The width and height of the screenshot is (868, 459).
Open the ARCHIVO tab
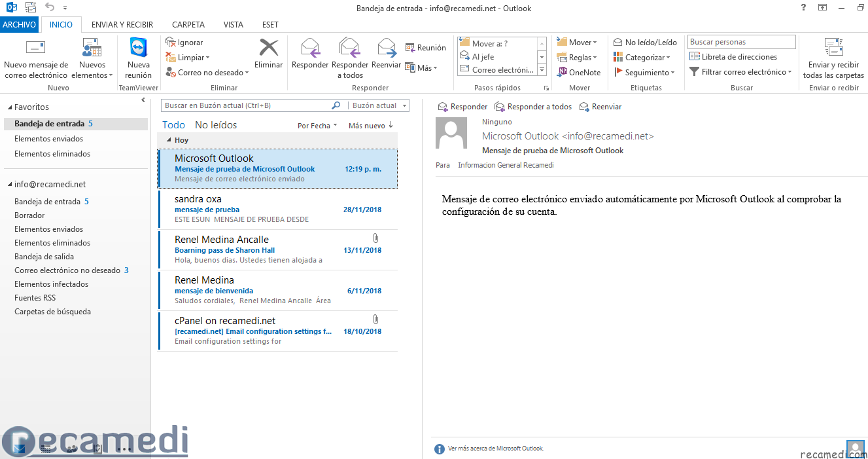click(20, 25)
